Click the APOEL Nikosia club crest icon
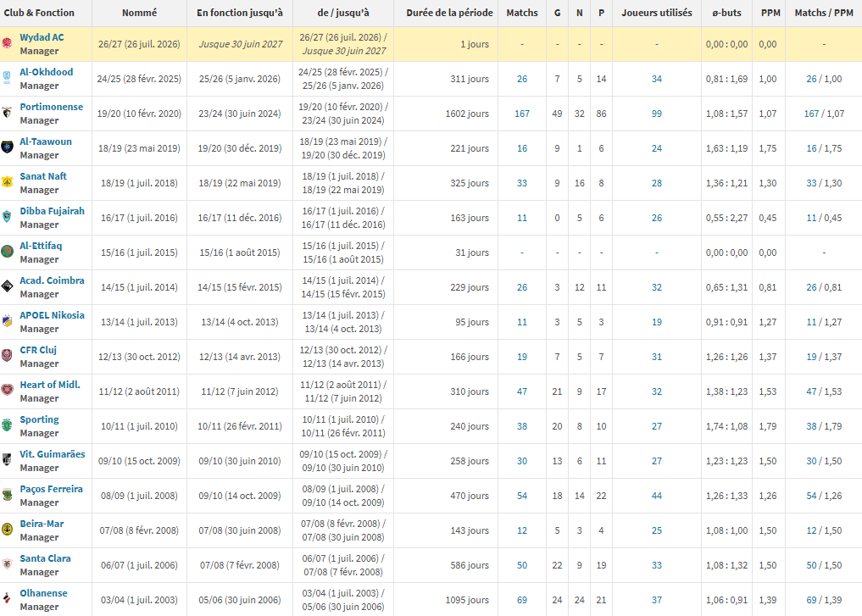This screenshot has width=862, height=616. 7,321
